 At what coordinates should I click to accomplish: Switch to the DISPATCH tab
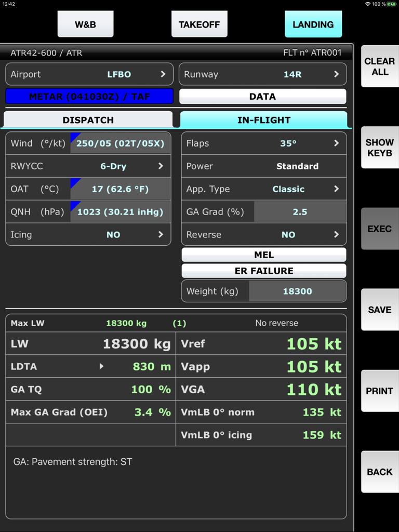pos(88,120)
